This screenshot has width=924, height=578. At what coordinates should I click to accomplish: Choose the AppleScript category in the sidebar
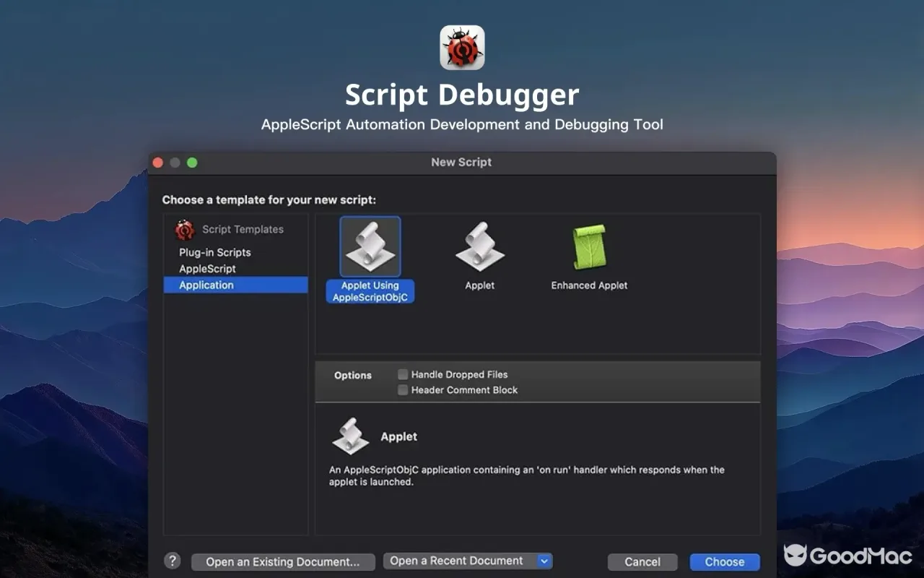click(x=208, y=269)
